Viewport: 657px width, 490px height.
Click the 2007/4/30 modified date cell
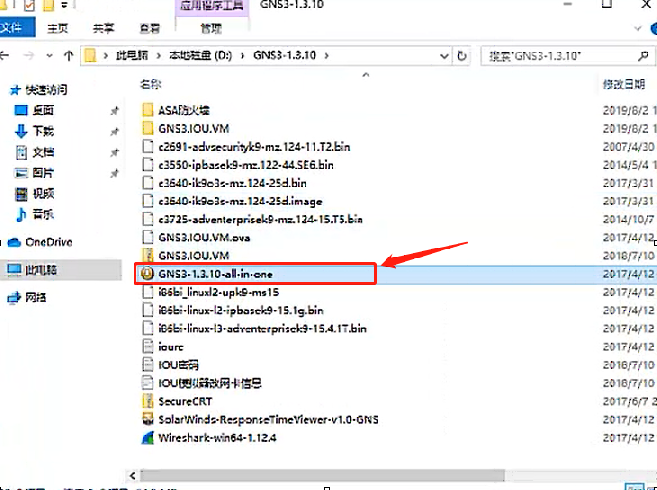pos(629,147)
